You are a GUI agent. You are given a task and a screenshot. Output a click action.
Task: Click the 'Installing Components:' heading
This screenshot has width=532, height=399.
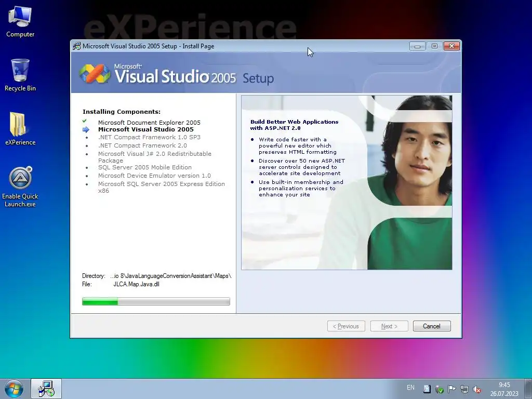pyautogui.click(x=122, y=112)
